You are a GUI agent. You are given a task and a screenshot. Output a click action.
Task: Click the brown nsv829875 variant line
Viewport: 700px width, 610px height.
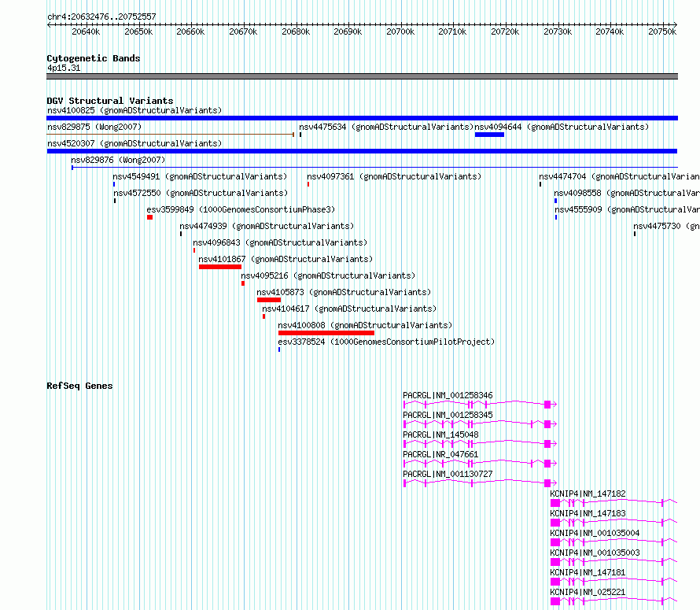coord(170,135)
